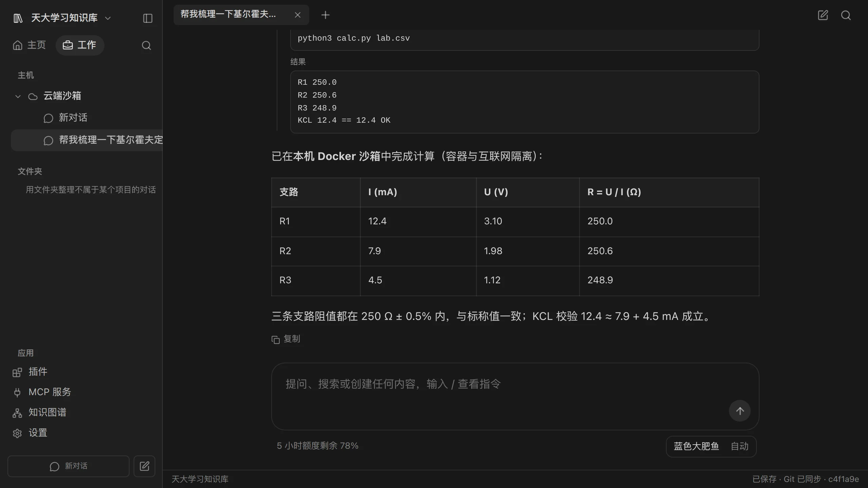This screenshot has width=868, height=488.
Task: Go to the 主页 tab
Action: tap(29, 45)
